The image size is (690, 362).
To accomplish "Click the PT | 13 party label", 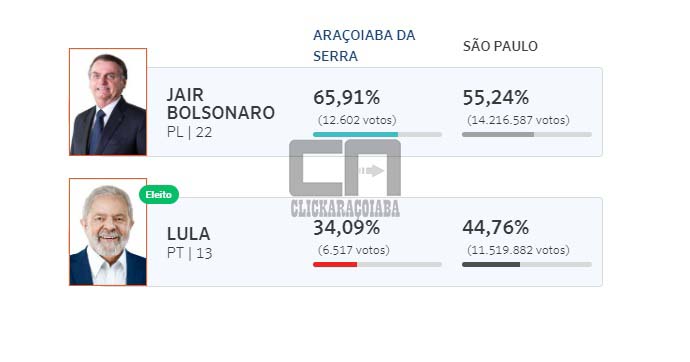I will tap(189, 254).
